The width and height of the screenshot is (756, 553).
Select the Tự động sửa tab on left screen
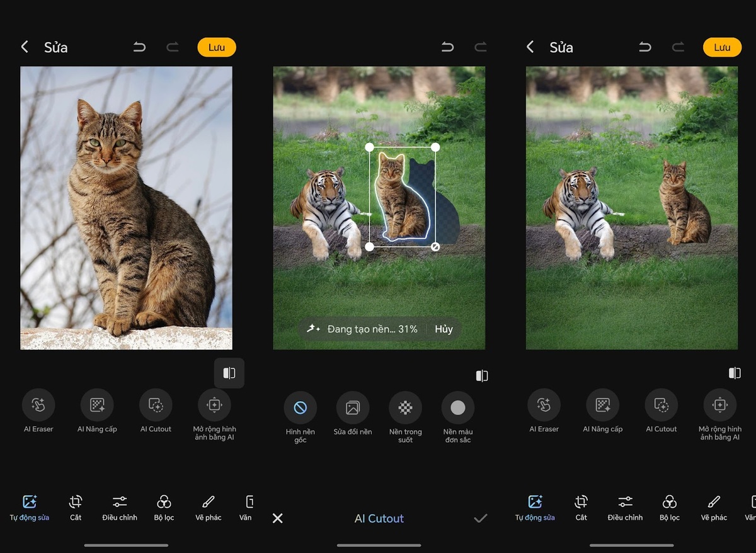(x=30, y=508)
